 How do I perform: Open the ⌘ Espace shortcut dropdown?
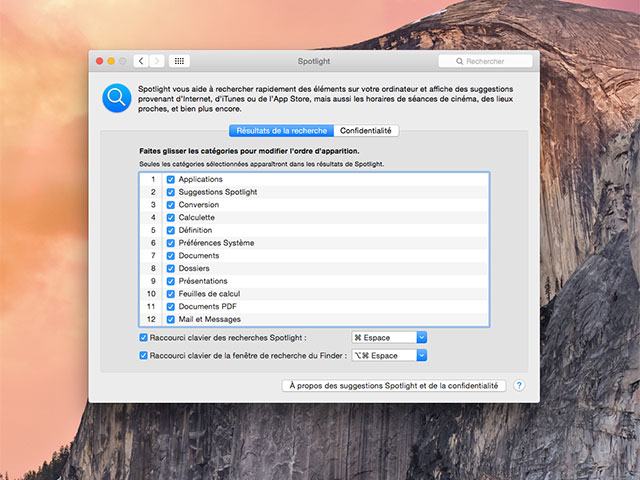[x=389, y=338]
